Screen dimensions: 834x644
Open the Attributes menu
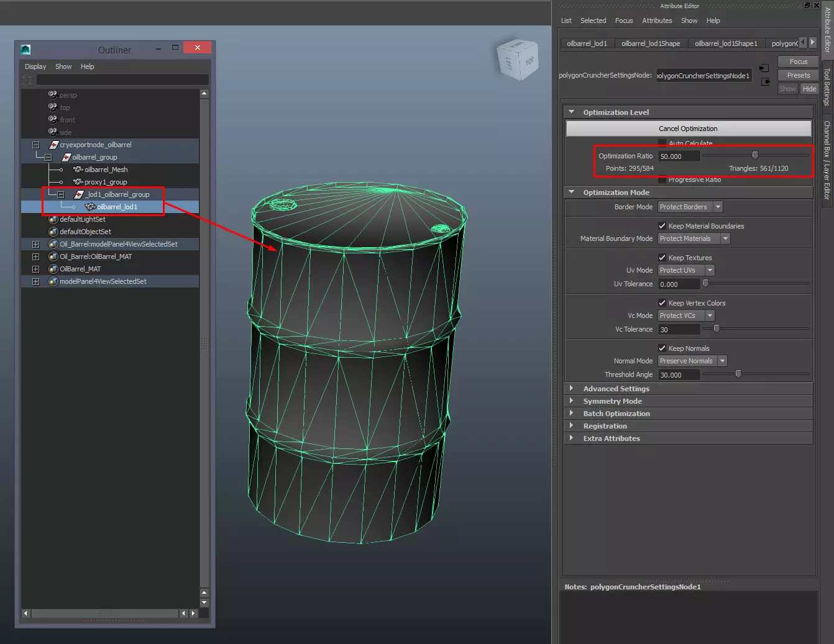point(657,20)
